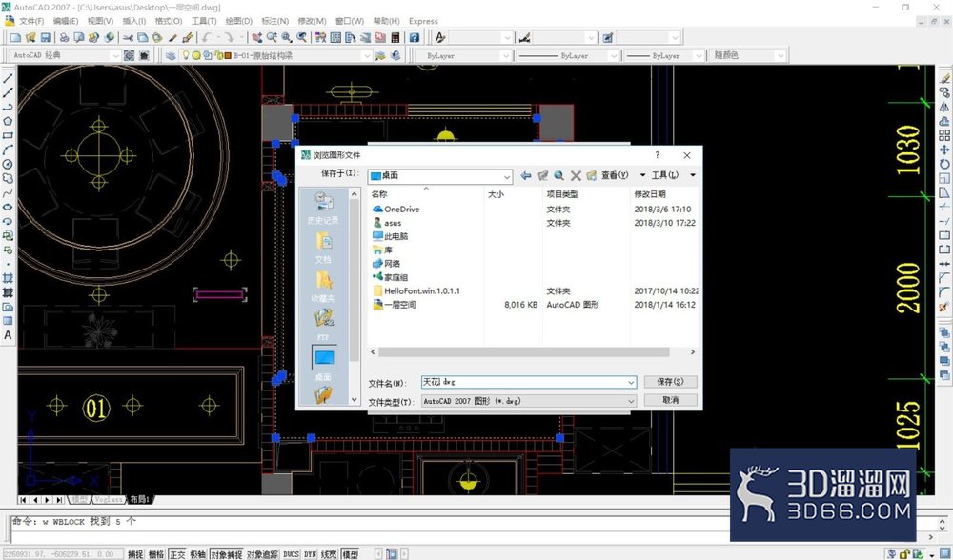Screen dimensions: 953x560
Task: Click the 取消 cancel button
Action: point(670,400)
